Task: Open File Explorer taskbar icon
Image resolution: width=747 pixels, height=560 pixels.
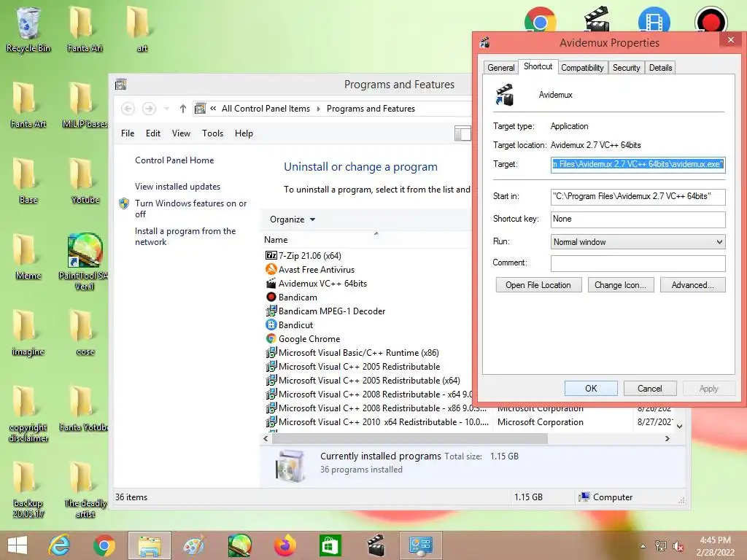Action: click(x=150, y=545)
